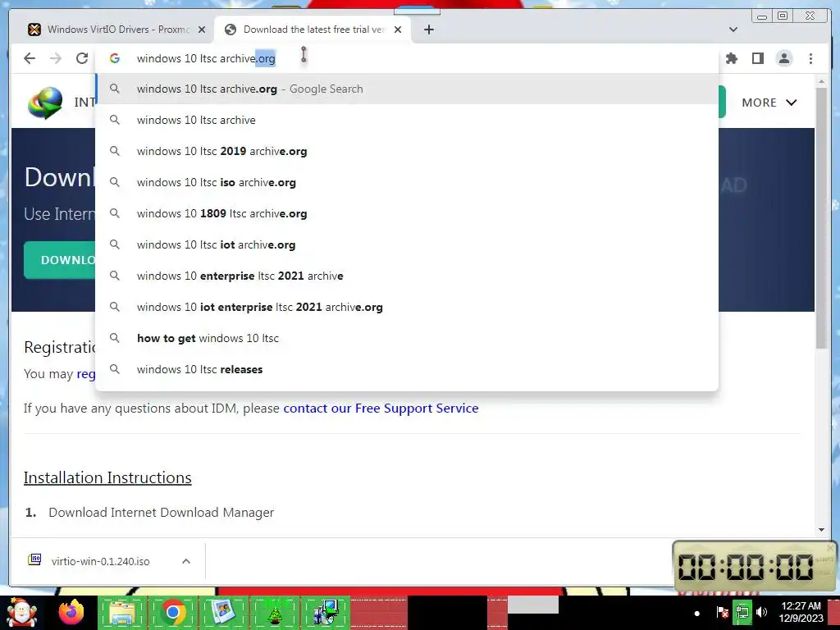
Task: Click the Christmas tree taskbar icon
Action: [x=274, y=612]
